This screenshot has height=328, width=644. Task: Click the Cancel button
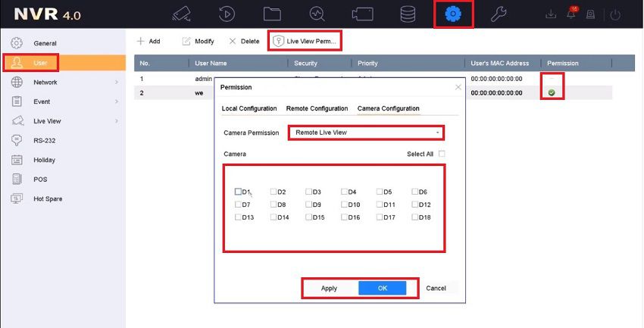point(436,288)
